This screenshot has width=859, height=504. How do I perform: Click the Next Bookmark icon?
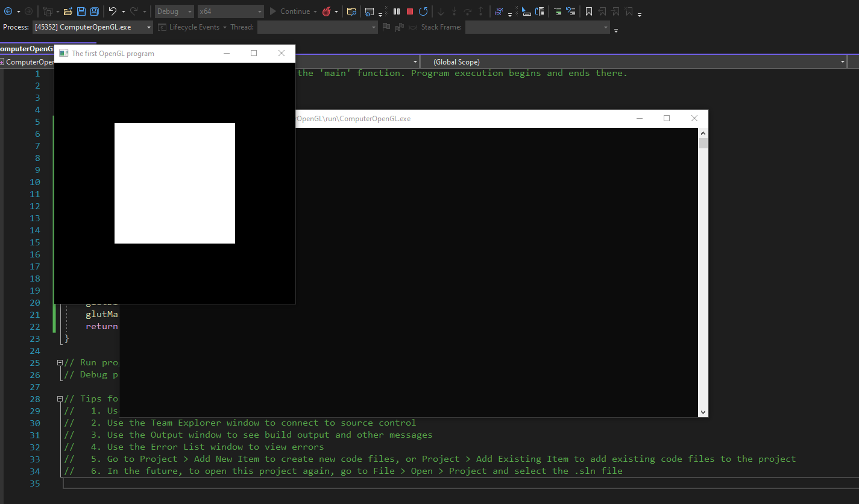615,11
